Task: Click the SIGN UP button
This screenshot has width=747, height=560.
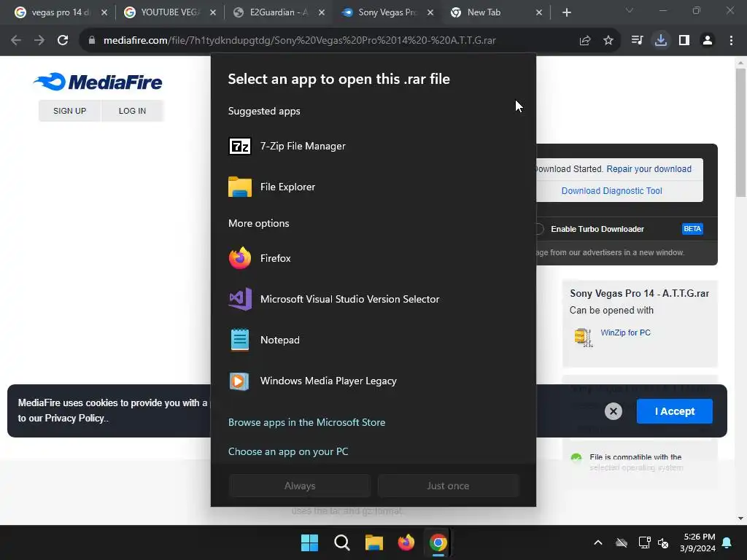Action: [x=69, y=111]
